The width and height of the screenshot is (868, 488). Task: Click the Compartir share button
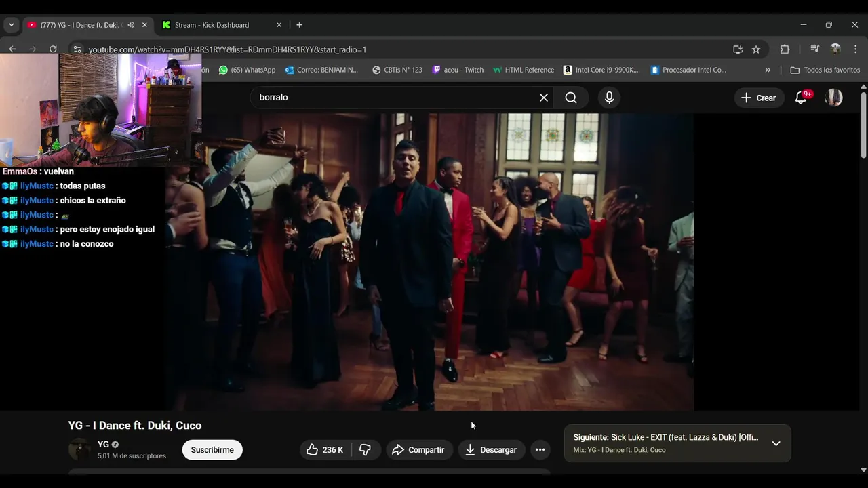point(419,450)
